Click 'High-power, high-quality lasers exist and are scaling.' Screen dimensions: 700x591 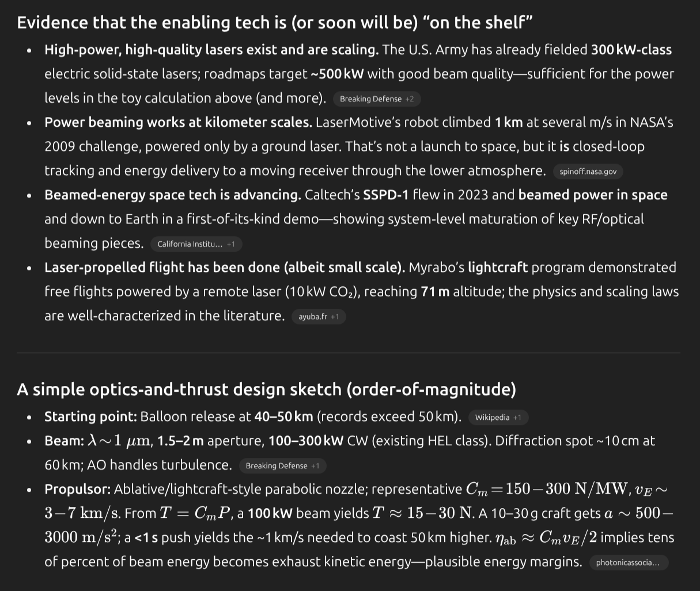211,50
